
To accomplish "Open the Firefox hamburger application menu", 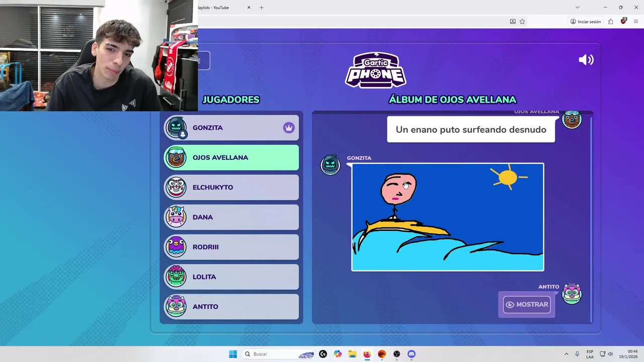I will click(636, 22).
